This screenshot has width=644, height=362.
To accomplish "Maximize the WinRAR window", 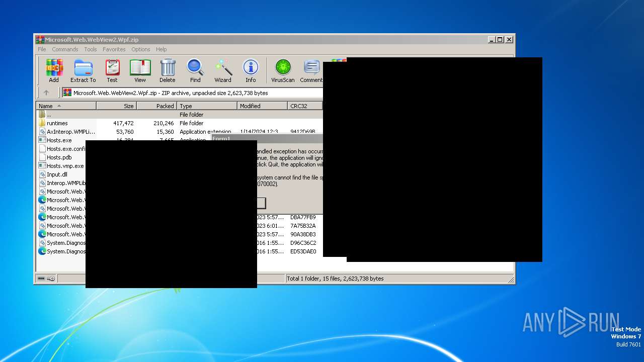I will pos(500,39).
